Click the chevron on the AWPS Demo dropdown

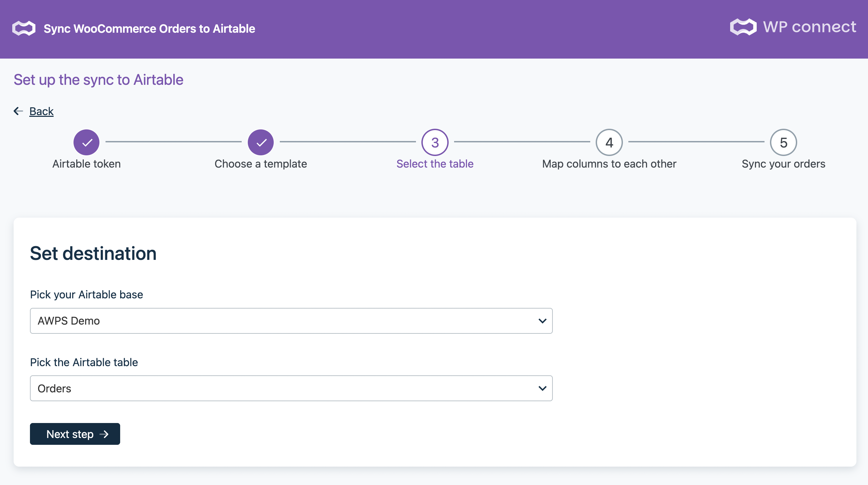point(542,321)
